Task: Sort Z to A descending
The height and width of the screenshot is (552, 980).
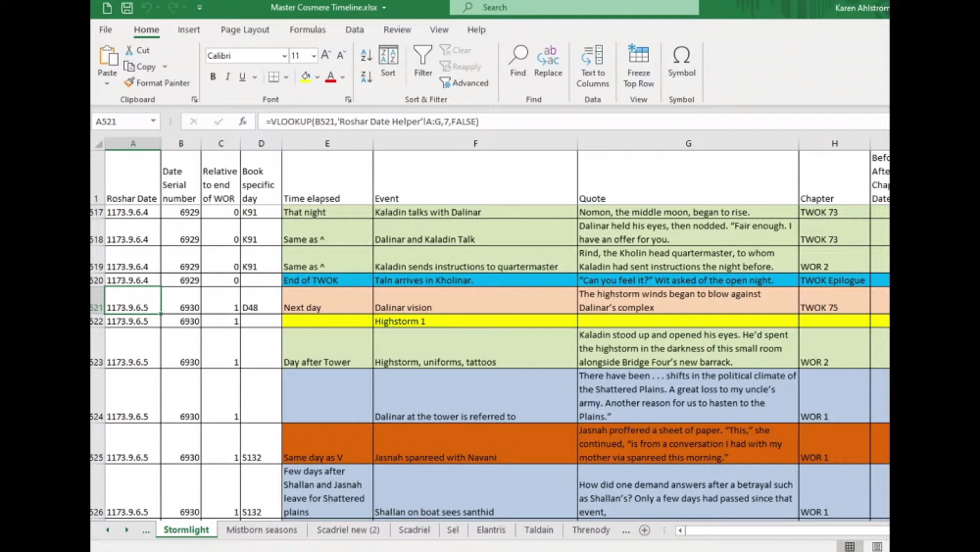Action: (x=367, y=76)
